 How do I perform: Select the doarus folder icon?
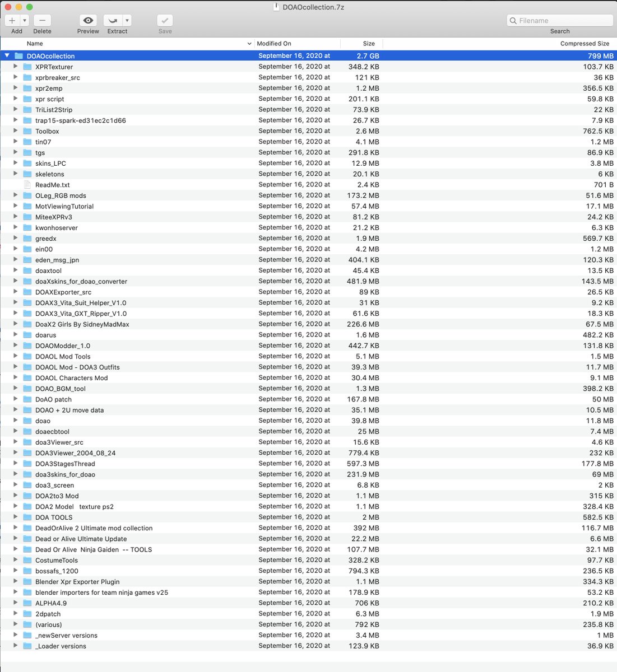[x=27, y=335]
